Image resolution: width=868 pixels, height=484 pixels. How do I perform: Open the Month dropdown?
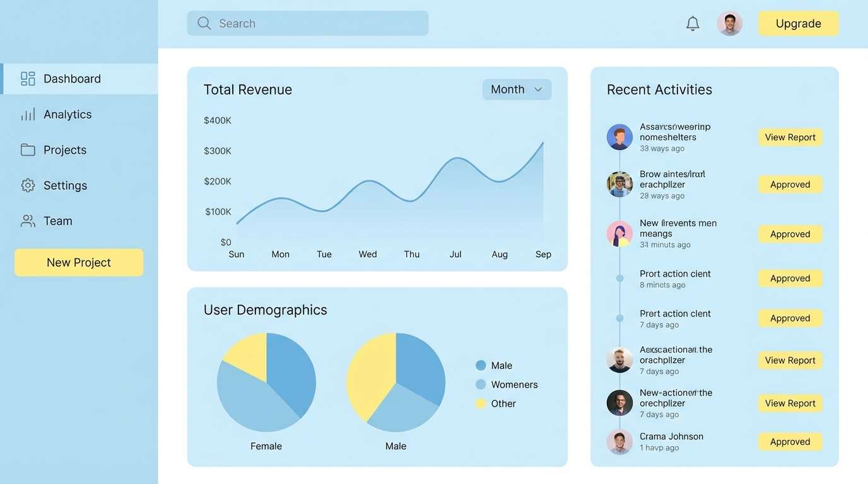pyautogui.click(x=517, y=89)
